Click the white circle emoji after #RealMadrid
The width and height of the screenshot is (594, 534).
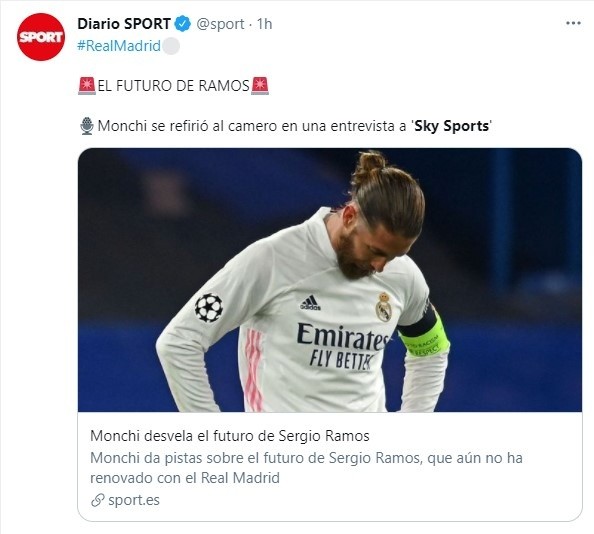(171, 46)
